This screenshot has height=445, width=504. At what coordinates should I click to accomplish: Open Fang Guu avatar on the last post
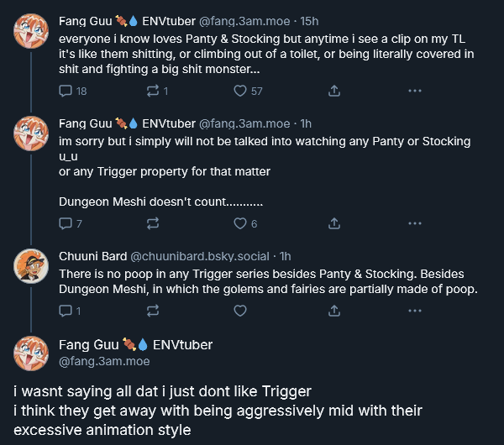31,354
